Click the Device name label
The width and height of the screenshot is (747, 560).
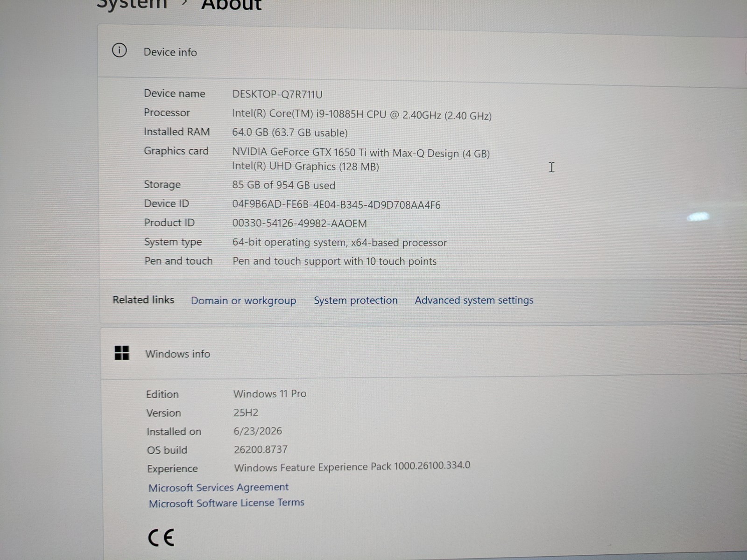(x=174, y=93)
